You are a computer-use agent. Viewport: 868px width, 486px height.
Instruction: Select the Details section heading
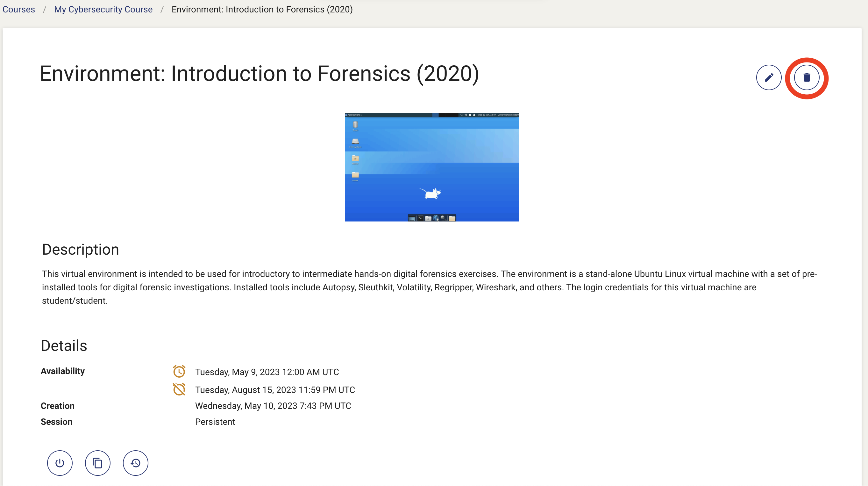tap(64, 346)
